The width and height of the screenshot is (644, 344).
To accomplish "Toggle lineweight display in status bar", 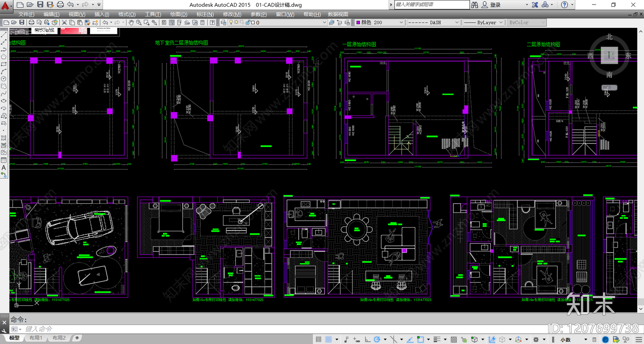I will coord(437,340).
